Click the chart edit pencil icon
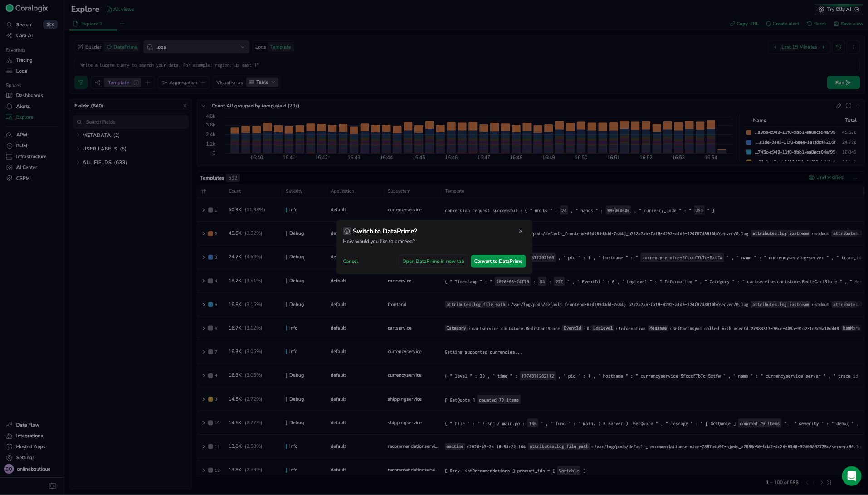This screenshot has height=495, width=868. tap(838, 106)
